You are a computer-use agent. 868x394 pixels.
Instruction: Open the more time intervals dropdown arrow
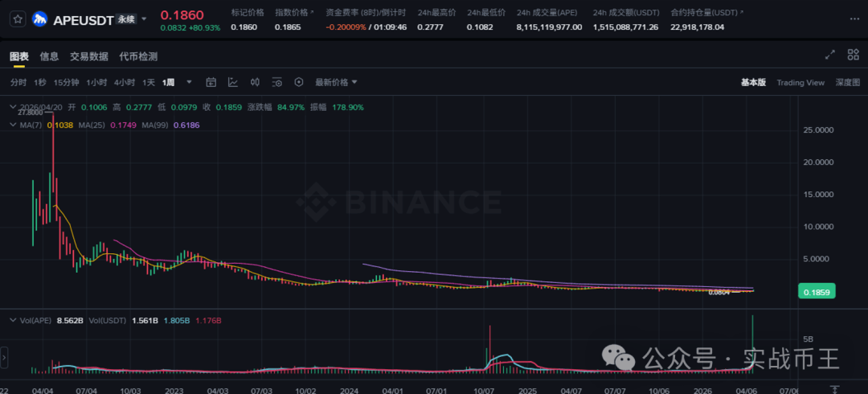pos(190,82)
